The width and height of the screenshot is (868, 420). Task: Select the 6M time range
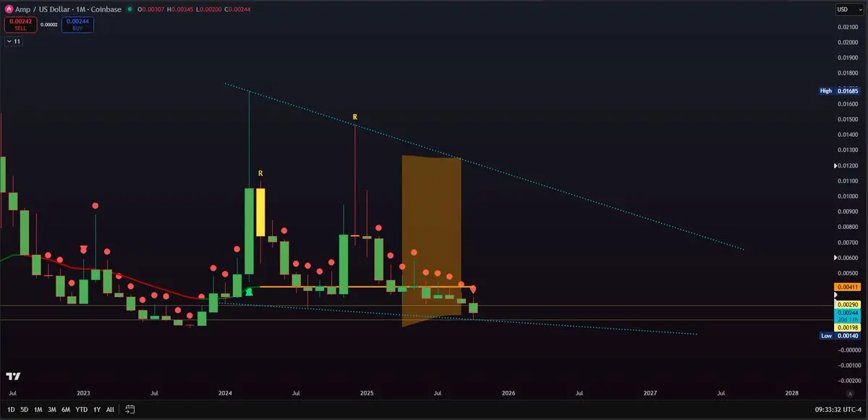coord(66,409)
